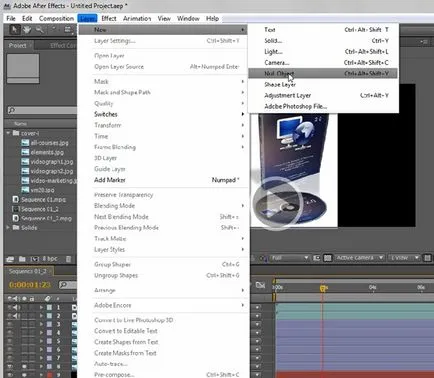Click layer 9 red label square

(x=49, y=375)
